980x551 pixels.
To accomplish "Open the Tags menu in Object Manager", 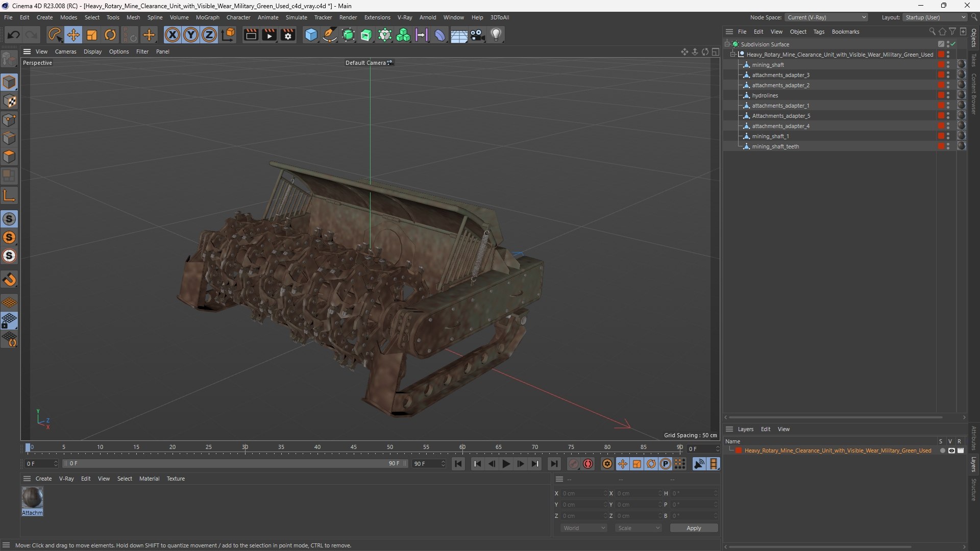I will [819, 32].
